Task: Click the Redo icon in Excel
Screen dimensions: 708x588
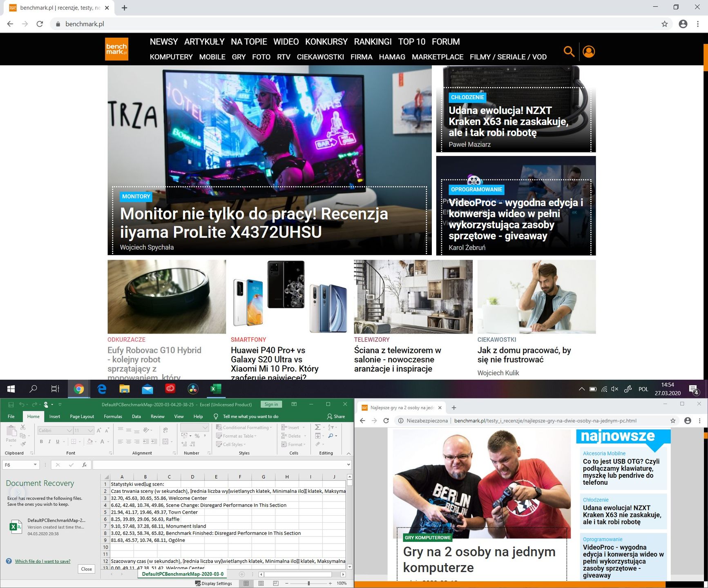Action: point(35,405)
